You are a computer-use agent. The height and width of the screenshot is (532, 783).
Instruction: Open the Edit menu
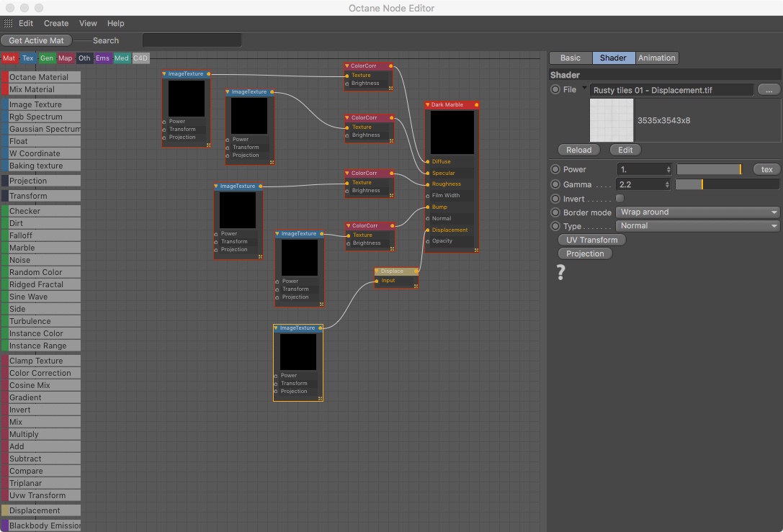point(26,24)
